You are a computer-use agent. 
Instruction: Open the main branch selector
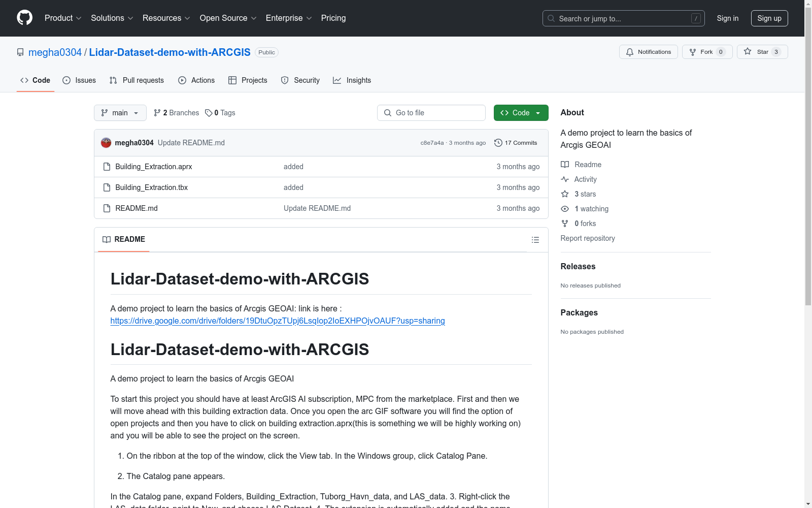(120, 113)
